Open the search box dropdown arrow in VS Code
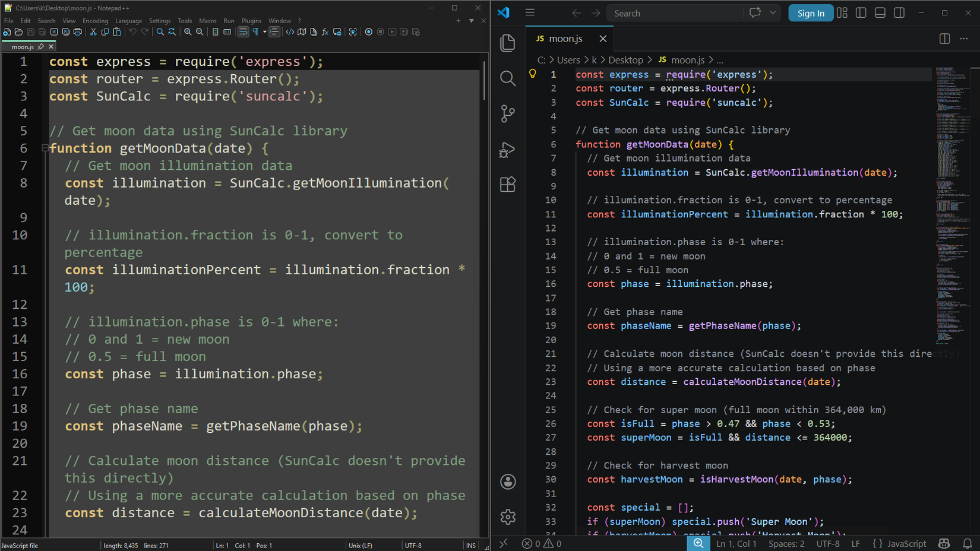Viewport: 980px width, 551px height. [x=772, y=12]
